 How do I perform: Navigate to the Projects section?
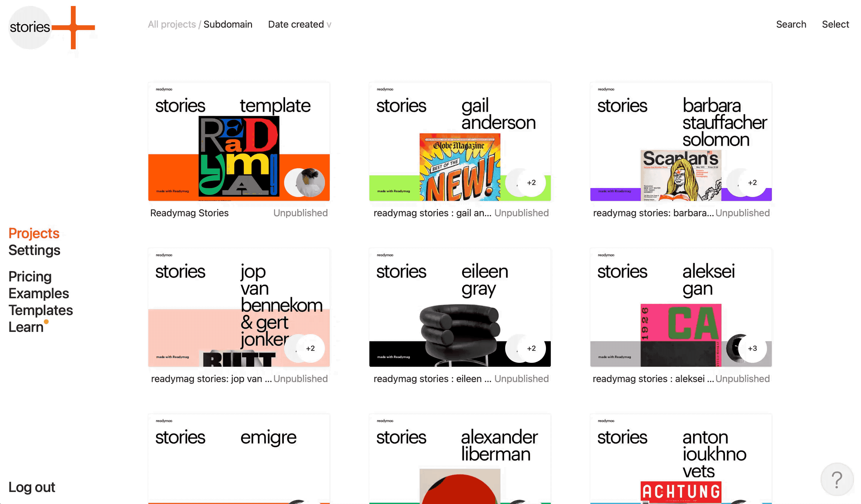point(34,233)
